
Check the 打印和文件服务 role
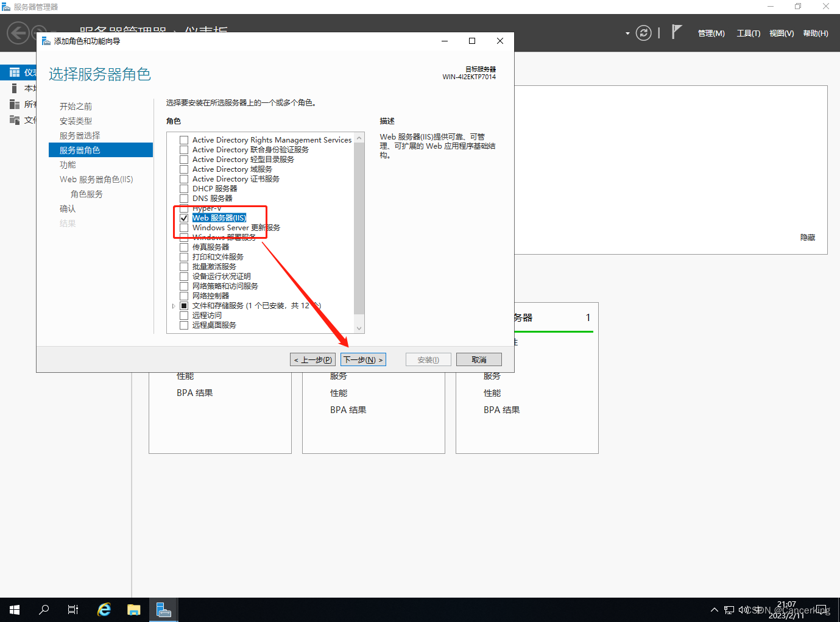pos(184,257)
